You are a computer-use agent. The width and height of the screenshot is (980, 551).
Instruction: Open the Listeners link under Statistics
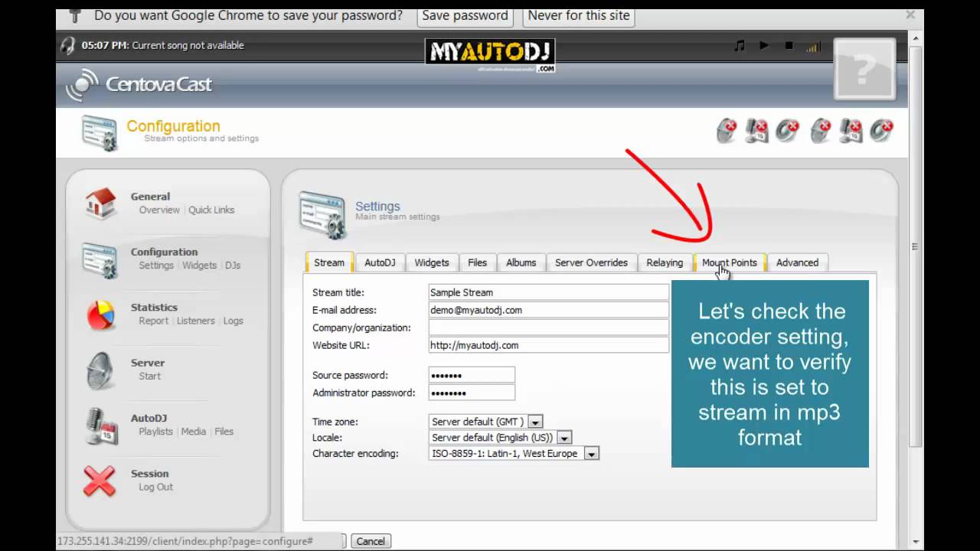pos(196,321)
